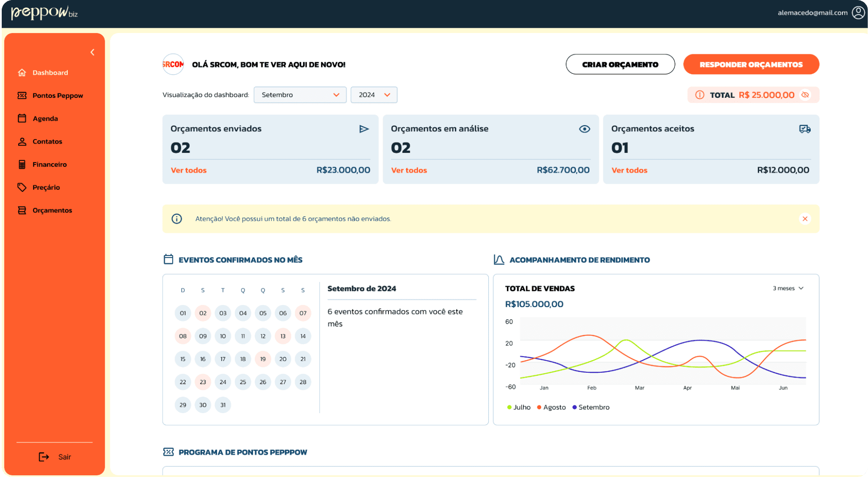Screen dimensions: 868x477
Task: Go to Financeiro in the sidebar
Action: click(x=49, y=165)
